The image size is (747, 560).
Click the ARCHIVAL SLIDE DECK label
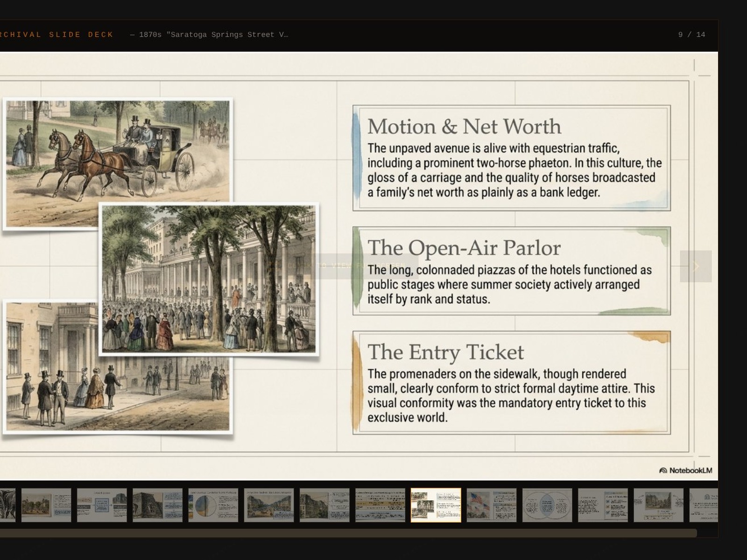57,35
